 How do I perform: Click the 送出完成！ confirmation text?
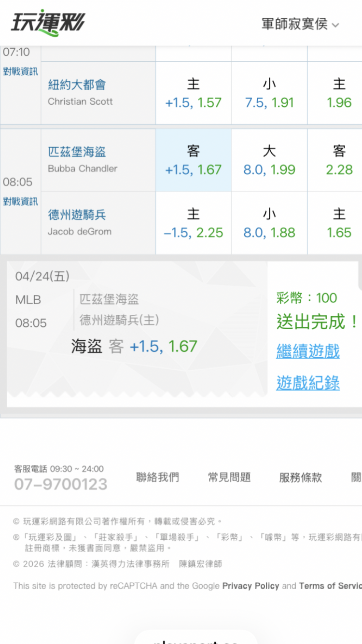tap(318, 322)
